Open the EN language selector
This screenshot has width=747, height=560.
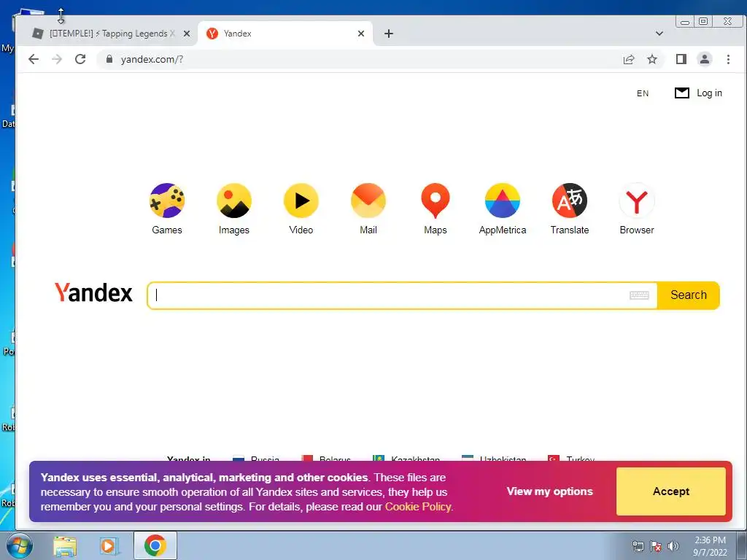click(643, 93)
